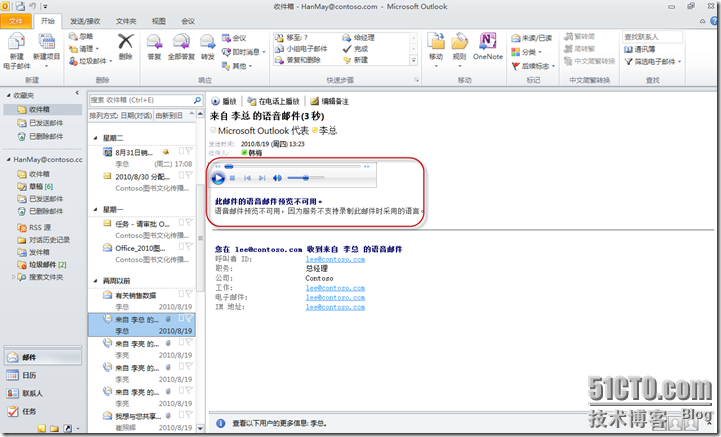Toggle category box on 2010/8/30 分配 message
Image resolution: width=721 pixels, height=437 pixels.
click(x=181, y=175)
